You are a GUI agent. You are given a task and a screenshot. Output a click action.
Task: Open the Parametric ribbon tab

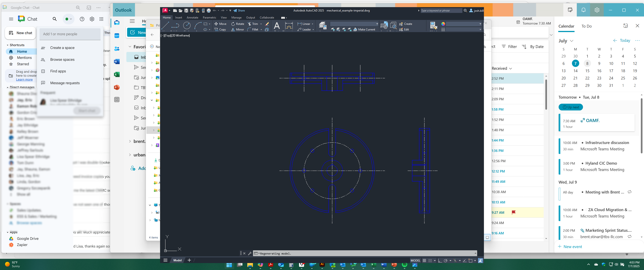point(209,18)
